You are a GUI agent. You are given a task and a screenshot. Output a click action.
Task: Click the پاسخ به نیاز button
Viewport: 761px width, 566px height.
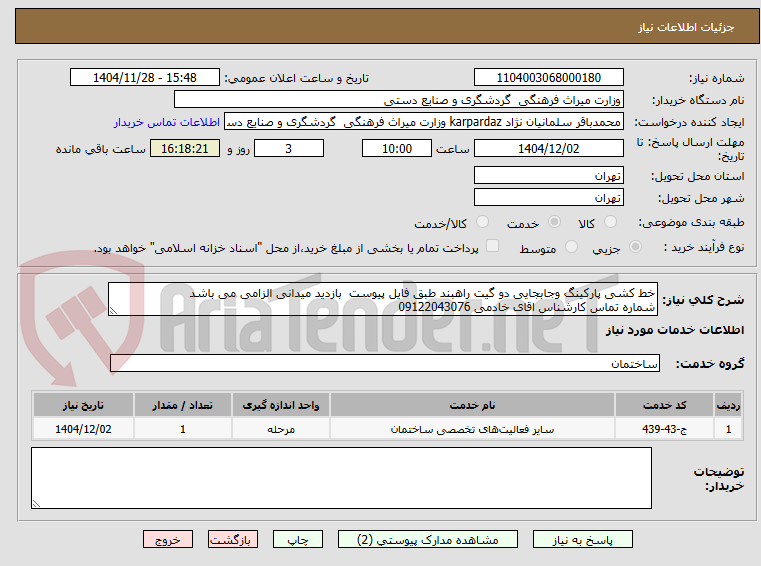point(582,539)
